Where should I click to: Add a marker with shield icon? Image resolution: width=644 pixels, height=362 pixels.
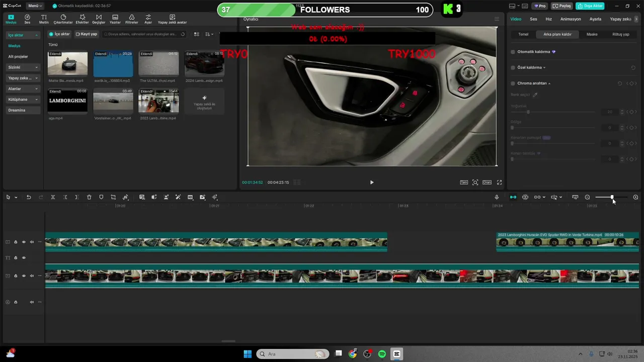point(101,197)
